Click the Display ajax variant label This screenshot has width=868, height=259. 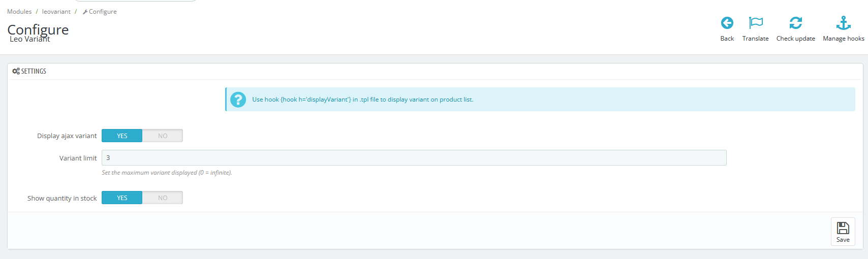[67, 136]
